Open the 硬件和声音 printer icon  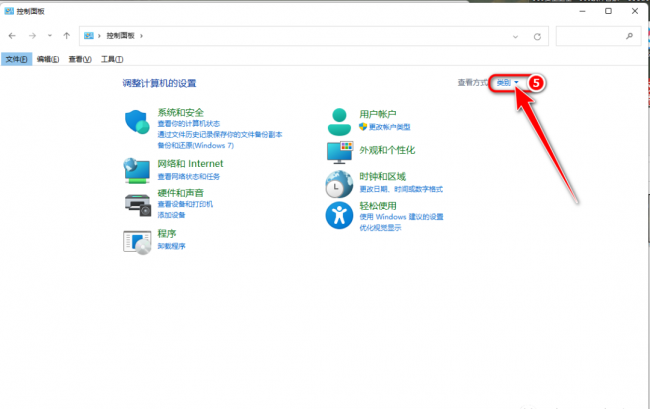coord(137,205)
